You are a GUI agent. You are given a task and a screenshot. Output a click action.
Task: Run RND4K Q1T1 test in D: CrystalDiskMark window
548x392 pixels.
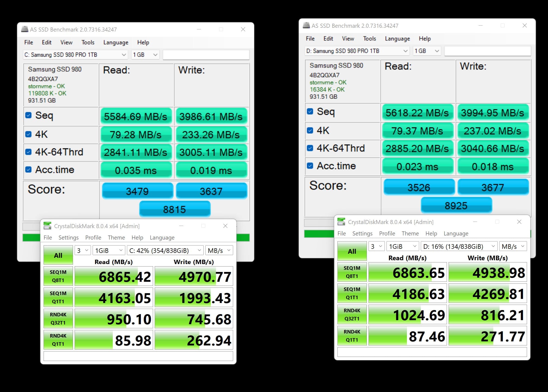(352, 336)
